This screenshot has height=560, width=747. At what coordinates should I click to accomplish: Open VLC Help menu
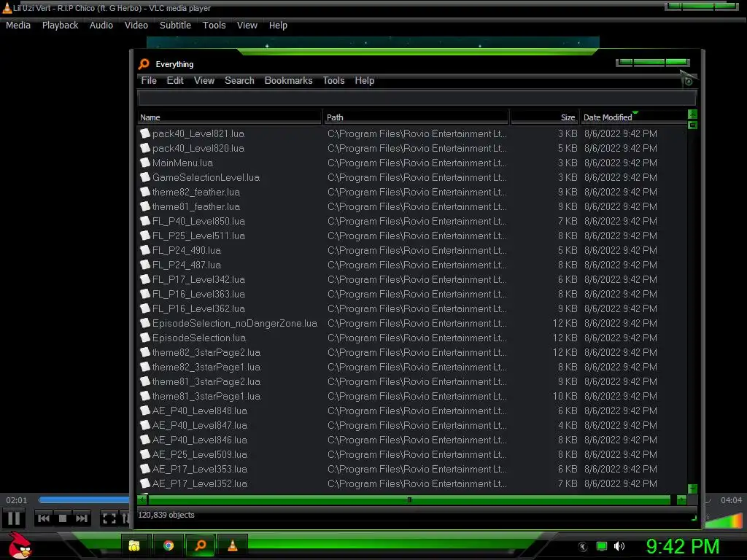(x=278, y=26)
